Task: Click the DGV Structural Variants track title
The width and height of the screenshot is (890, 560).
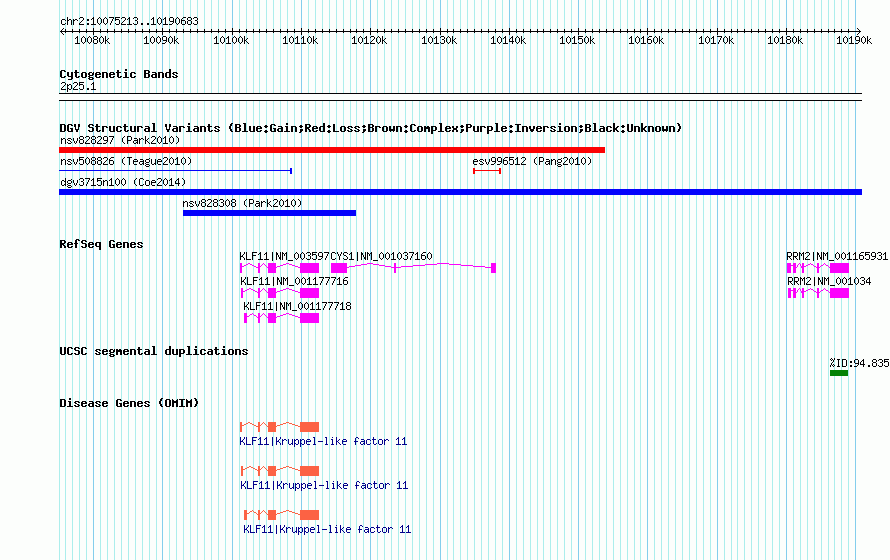Action: coord(370,128)
